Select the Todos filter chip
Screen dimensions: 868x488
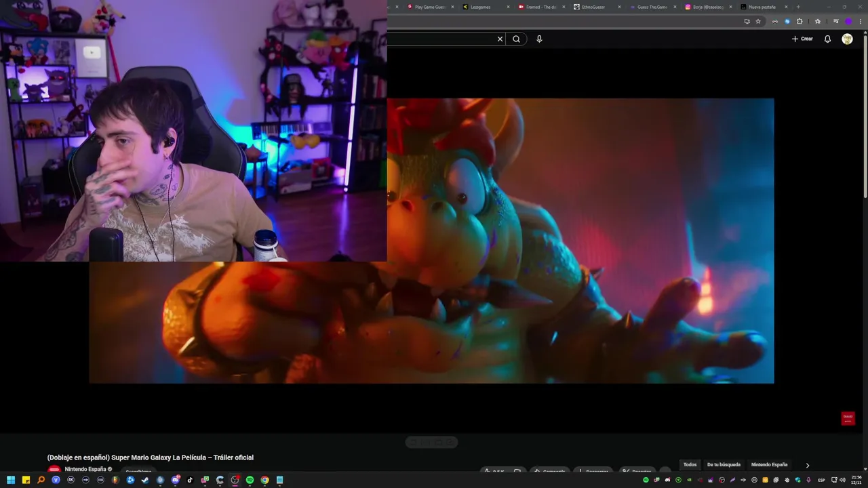[690, 465]
